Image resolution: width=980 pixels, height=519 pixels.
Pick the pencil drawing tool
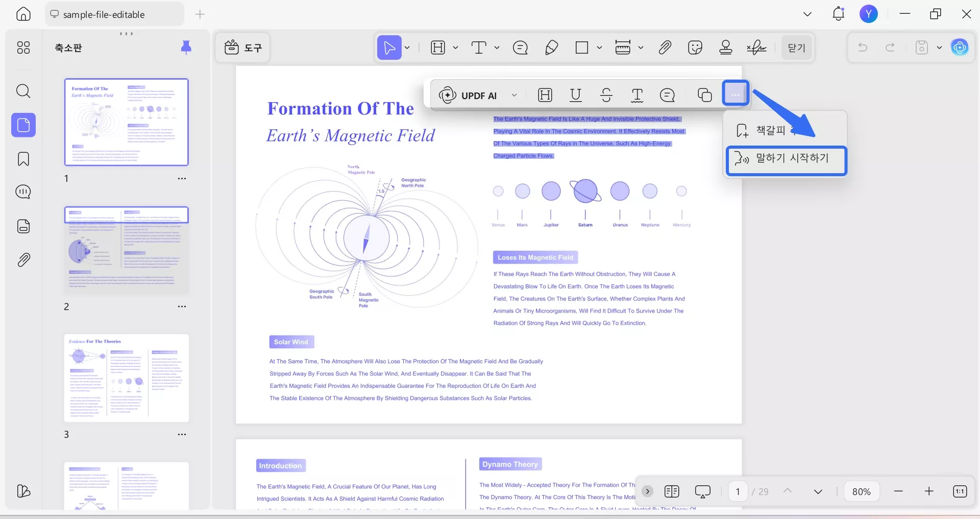[551, 48]
